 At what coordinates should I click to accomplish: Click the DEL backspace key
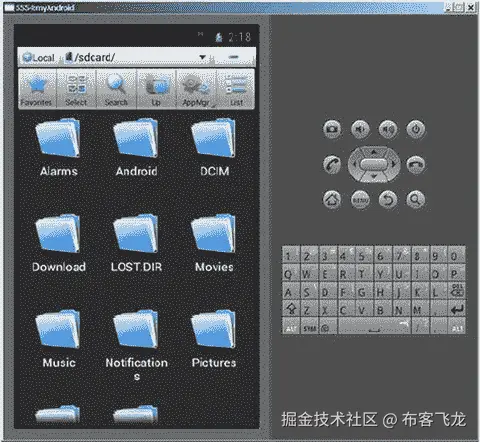click(456, 291)
